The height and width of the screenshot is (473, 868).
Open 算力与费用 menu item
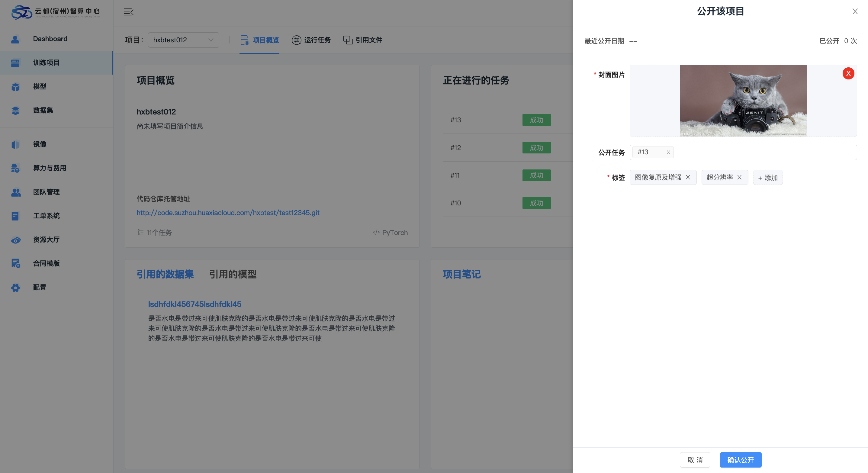point(56,168)
